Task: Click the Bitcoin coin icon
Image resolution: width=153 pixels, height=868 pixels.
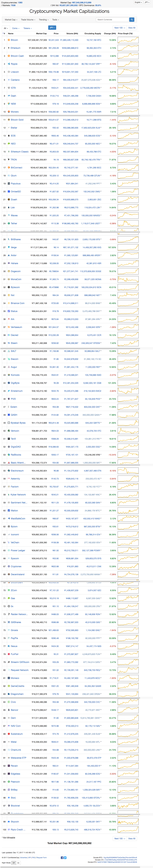Action: click(9, 40)
